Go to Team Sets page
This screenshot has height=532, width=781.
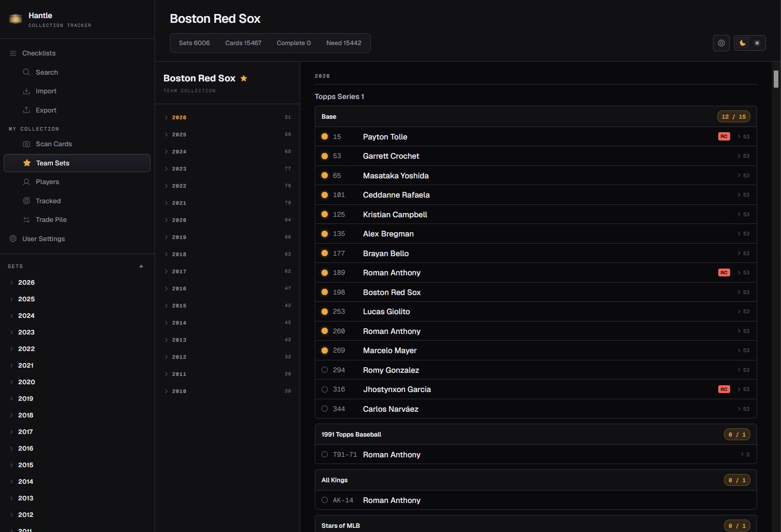tap(77, 163)
